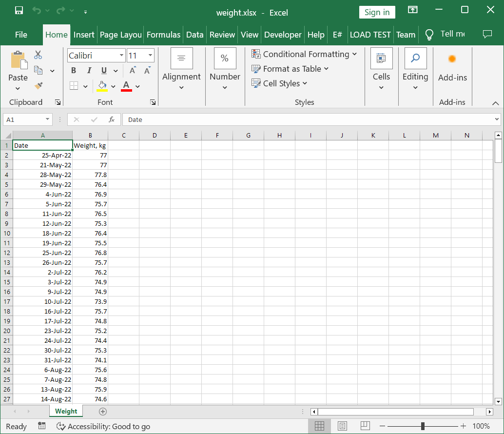Open the Underline style dropdown arrow
This screenshot has height=434, width=504.
pyautogui.click(x=116, y=71)
